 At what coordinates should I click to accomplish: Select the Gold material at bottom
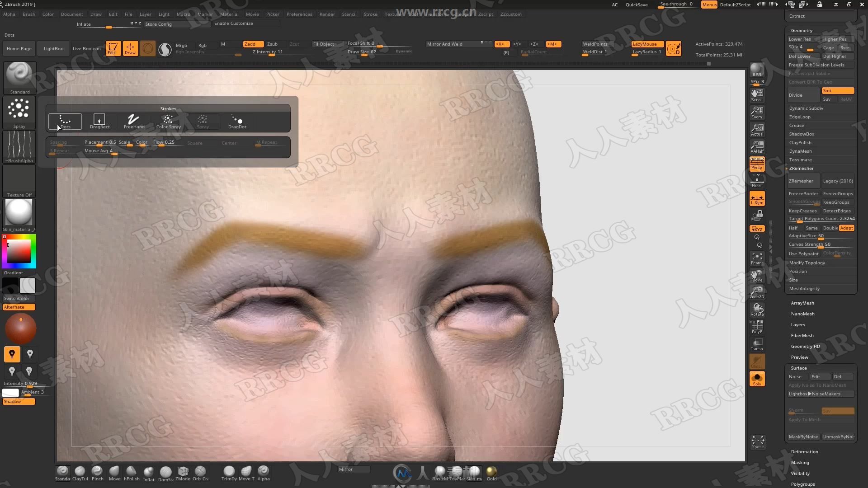491,474
